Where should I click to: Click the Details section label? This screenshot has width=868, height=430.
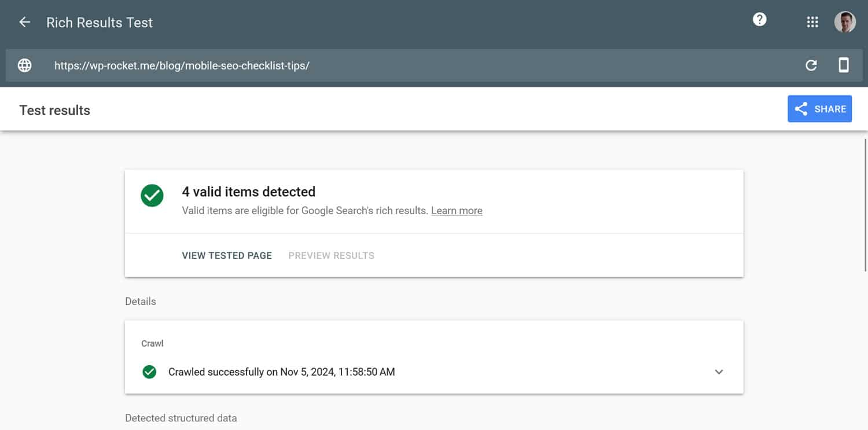pos(140,301)
